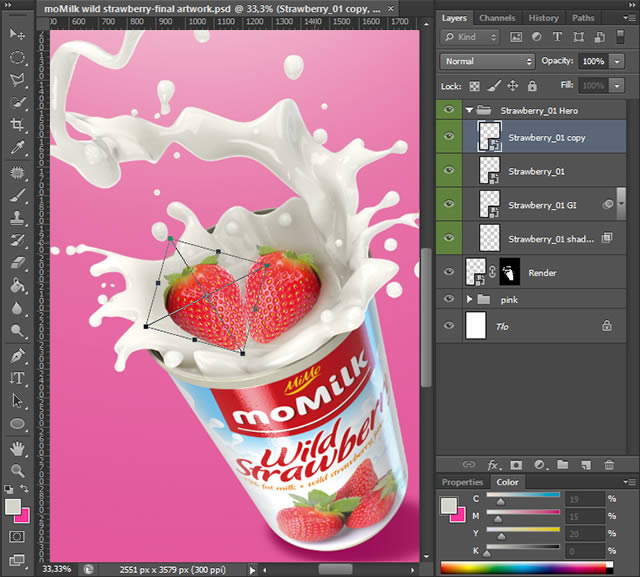Hide the Strawberry_01 Hero group
This screenshot has height=577, width=640.
pos(449,110)
